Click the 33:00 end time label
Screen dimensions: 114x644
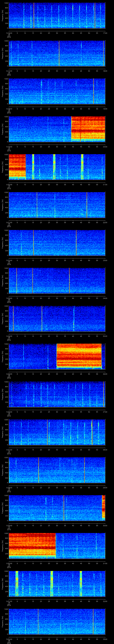pyautogui.click(x=105, y=639)
